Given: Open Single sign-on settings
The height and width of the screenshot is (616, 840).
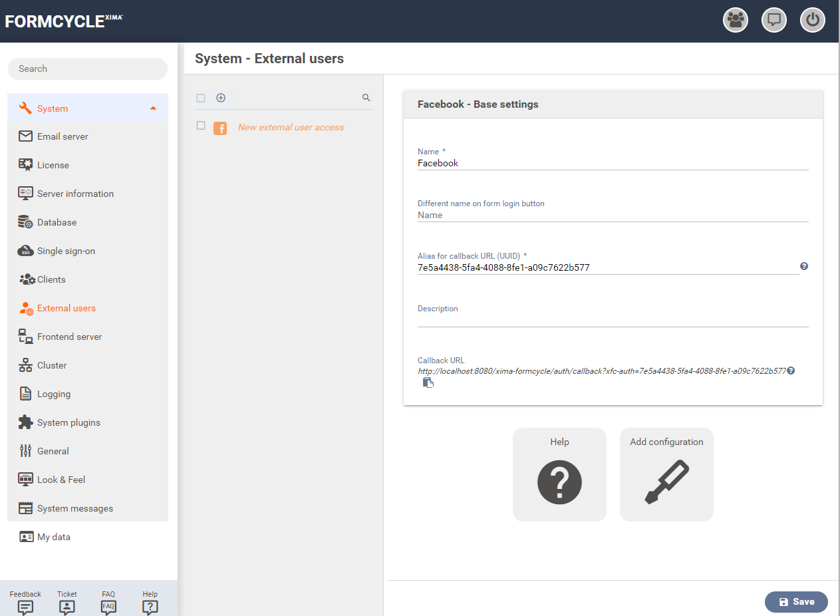Looking at the screenshot, I should click(x=66, y=251).
